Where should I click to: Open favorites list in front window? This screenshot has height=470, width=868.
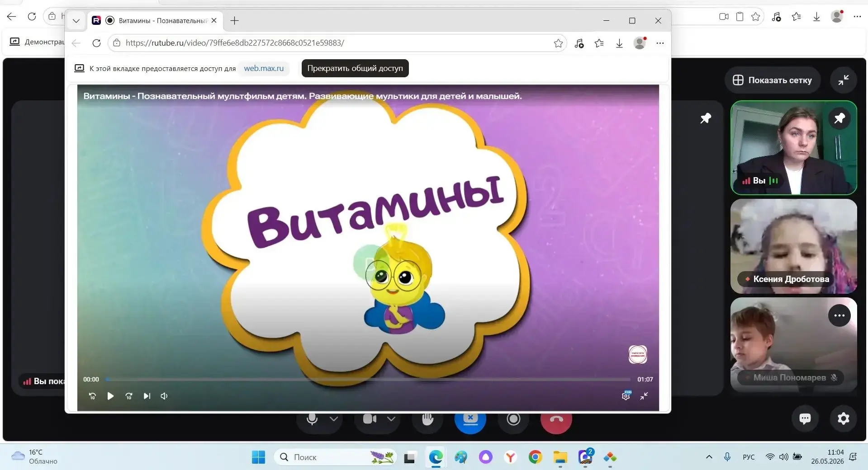tap(599, 43)
